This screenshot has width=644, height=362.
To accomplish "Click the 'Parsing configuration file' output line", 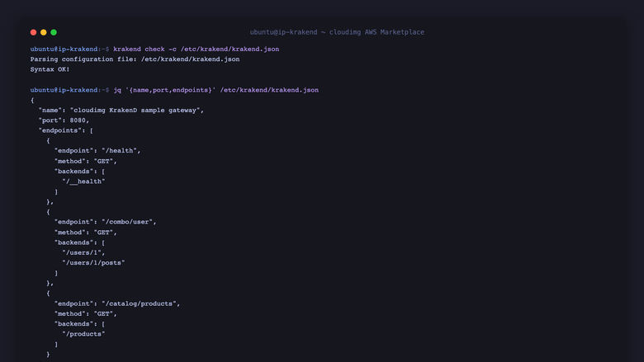I will [x=135, y=59].
